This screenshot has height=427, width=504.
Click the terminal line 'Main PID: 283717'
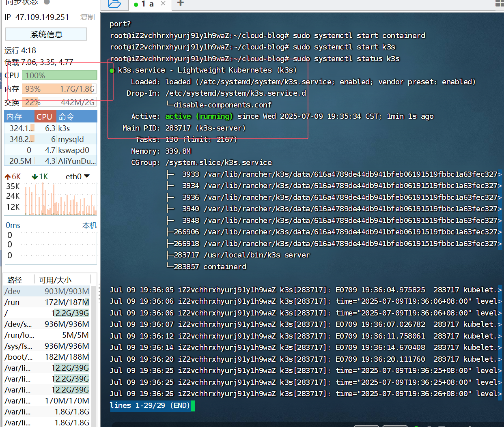coord(184,128)
